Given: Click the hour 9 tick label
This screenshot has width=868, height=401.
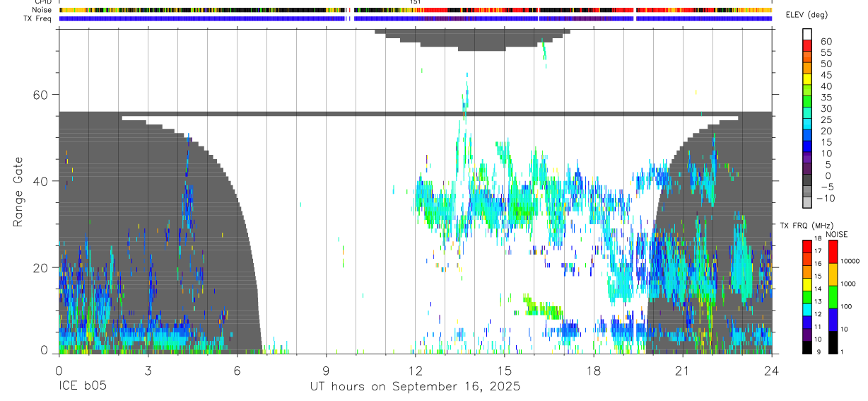Looking at the screenshot, I should pyautogui.click(x=326, y=371).
